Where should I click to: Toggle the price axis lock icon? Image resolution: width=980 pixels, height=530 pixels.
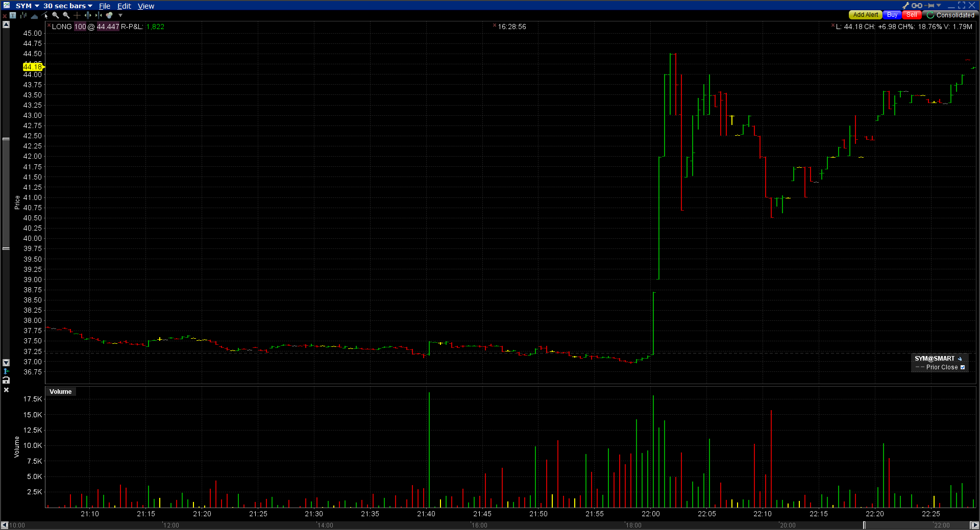(x=6, y=380)
